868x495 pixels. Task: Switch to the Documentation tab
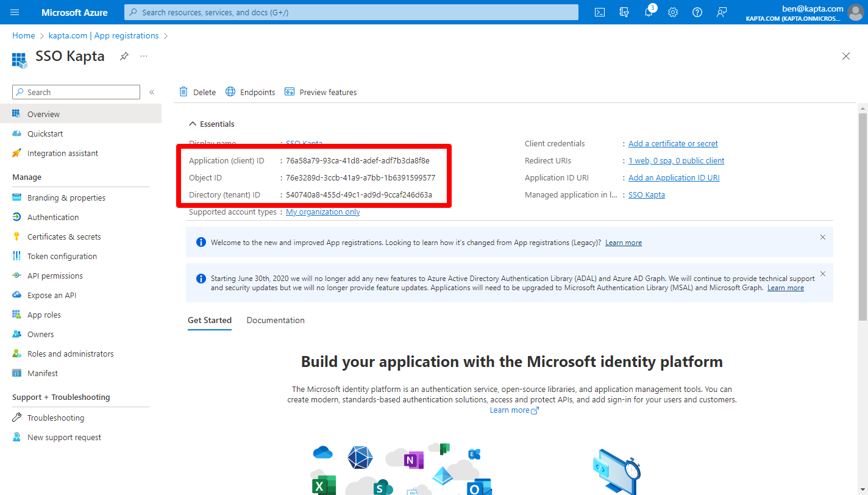(276, 319)
